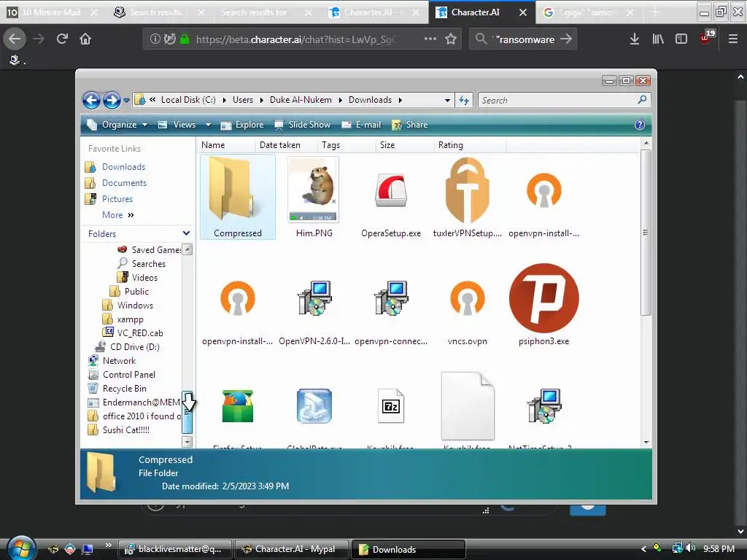The image size is (747, 560).
Task: Select the tuxlerVPNSetup installer icon
Action: click(x=467, y=190)
